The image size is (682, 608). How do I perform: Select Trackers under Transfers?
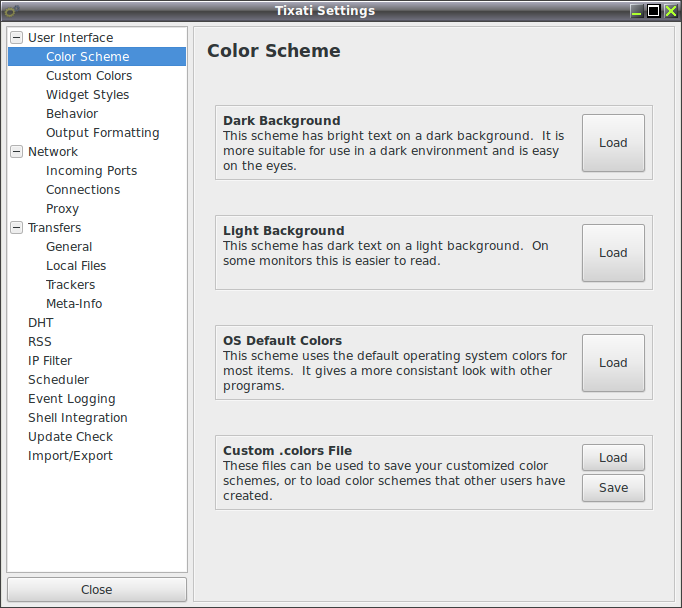coord(70,285)
